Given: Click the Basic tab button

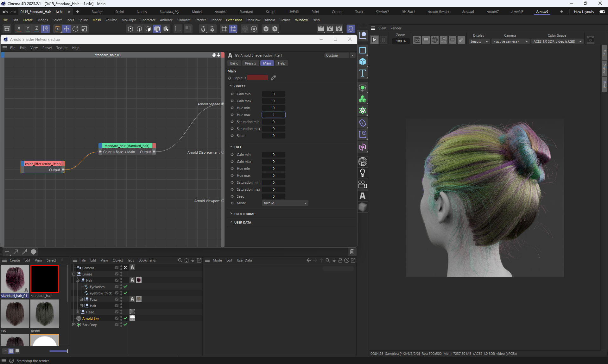Looking at the screenshot, I should point(234,63).
